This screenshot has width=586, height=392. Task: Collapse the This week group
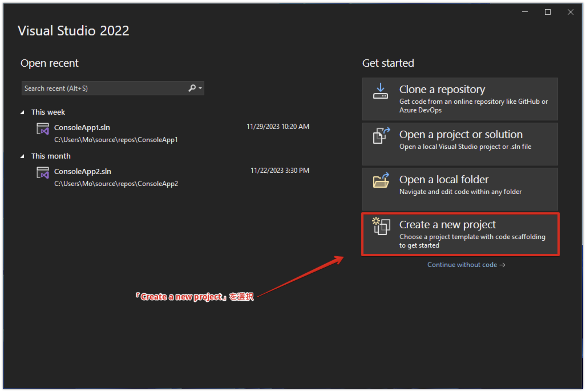[x=23, y=112]
